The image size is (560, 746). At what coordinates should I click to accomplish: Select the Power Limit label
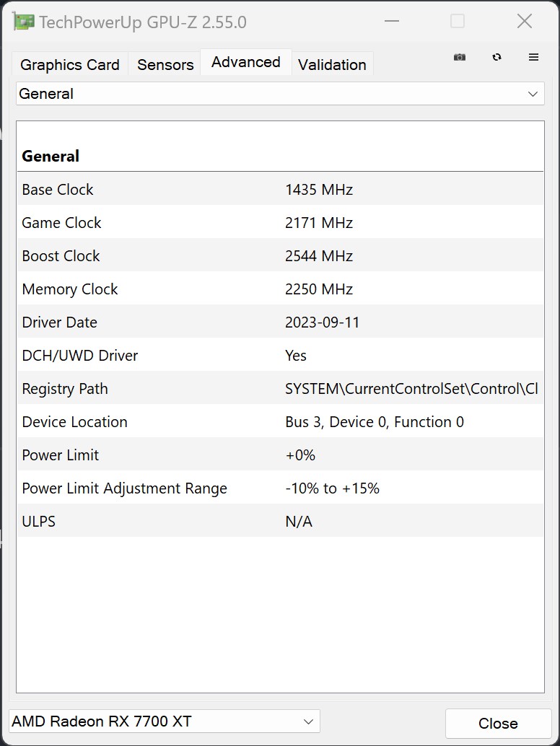pyautogui.click(x=61, y=455)
